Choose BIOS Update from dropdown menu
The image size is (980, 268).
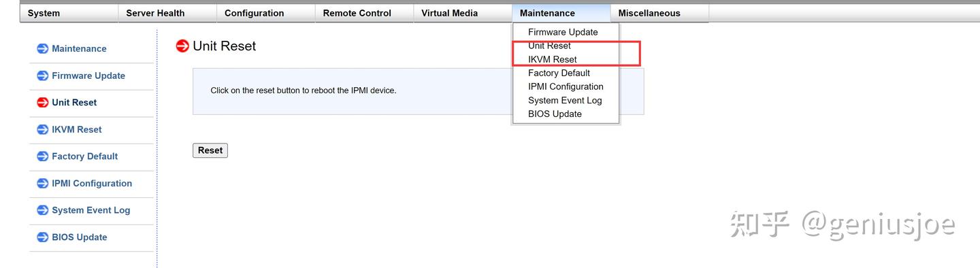coord(555,114)
